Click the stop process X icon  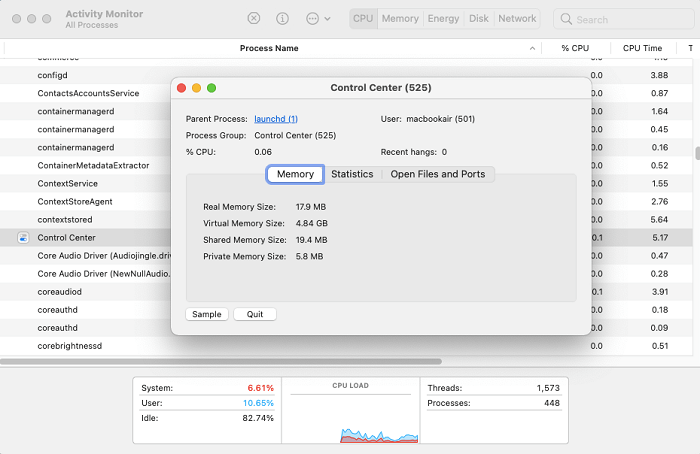pos(254,18)
